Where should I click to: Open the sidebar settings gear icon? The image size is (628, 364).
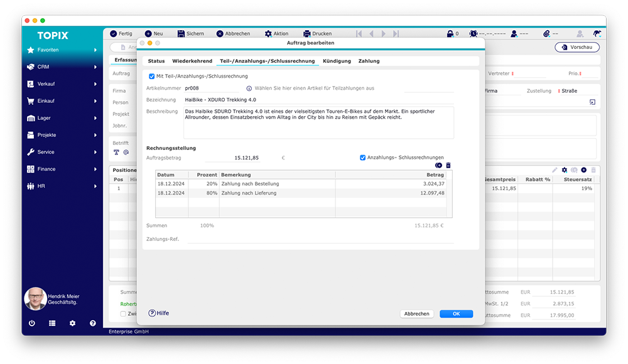pyautogui.click(x=72, y=323)
